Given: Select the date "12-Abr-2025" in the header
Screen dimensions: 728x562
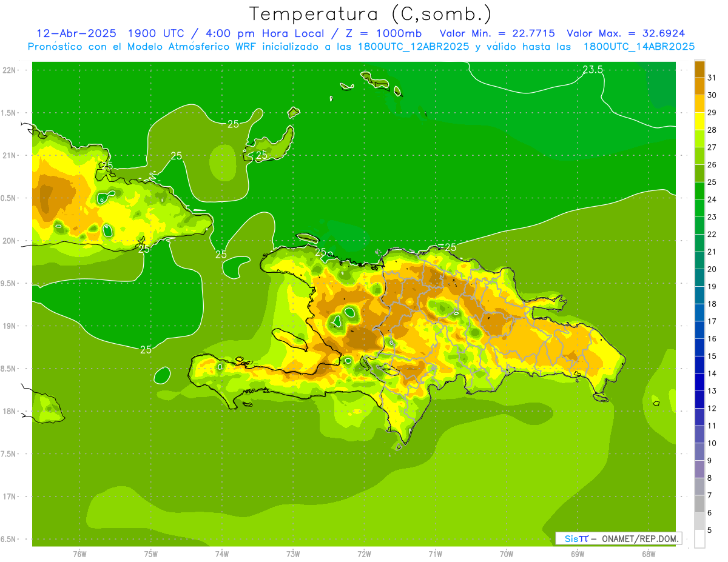Looking at the screenshot, I should point(77,33).
